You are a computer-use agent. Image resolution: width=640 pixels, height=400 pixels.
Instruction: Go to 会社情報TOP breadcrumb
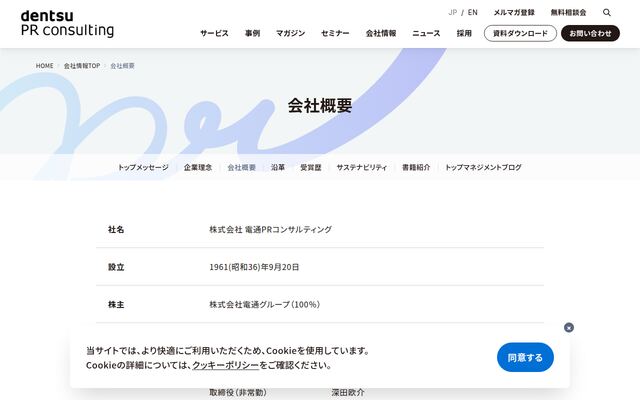pos(82,66)
